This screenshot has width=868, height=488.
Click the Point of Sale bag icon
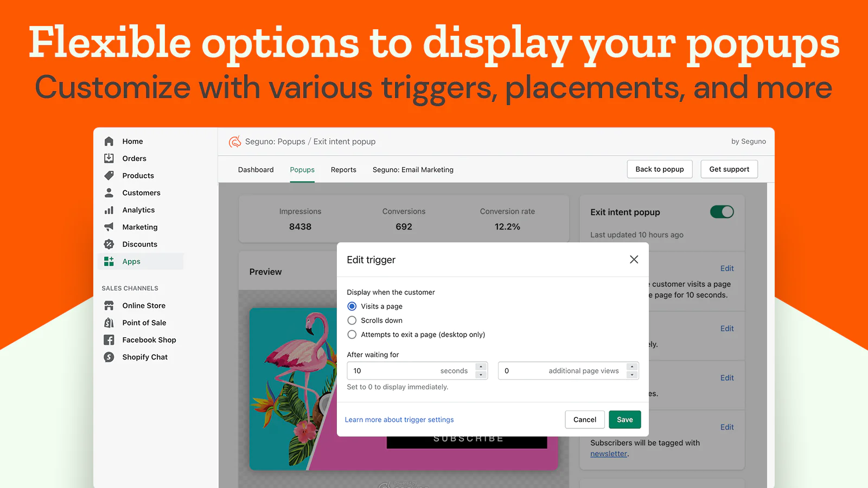[109, 323]
